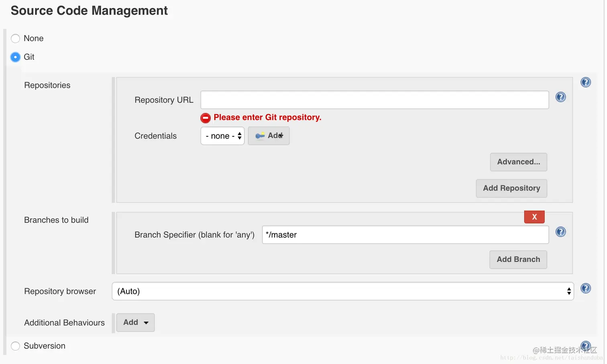Select the None source control option
The height and width of the screenshot is (364, 607).
point(15,39)
